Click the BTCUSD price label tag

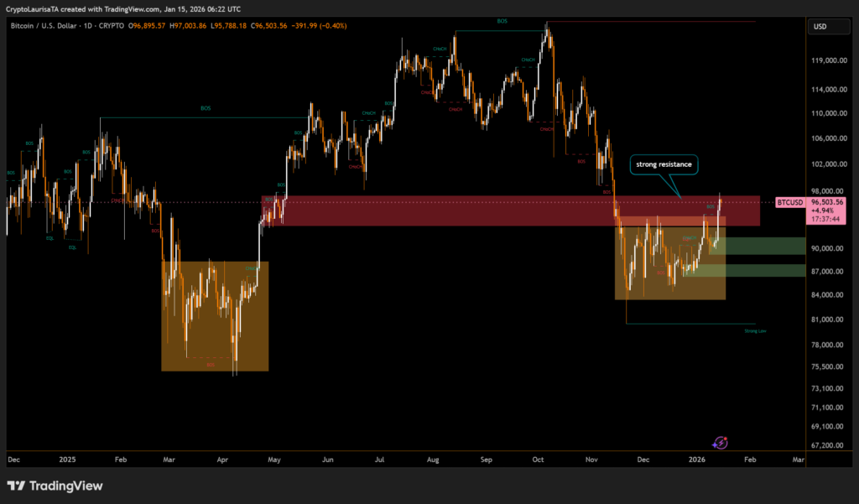point(790,202)
